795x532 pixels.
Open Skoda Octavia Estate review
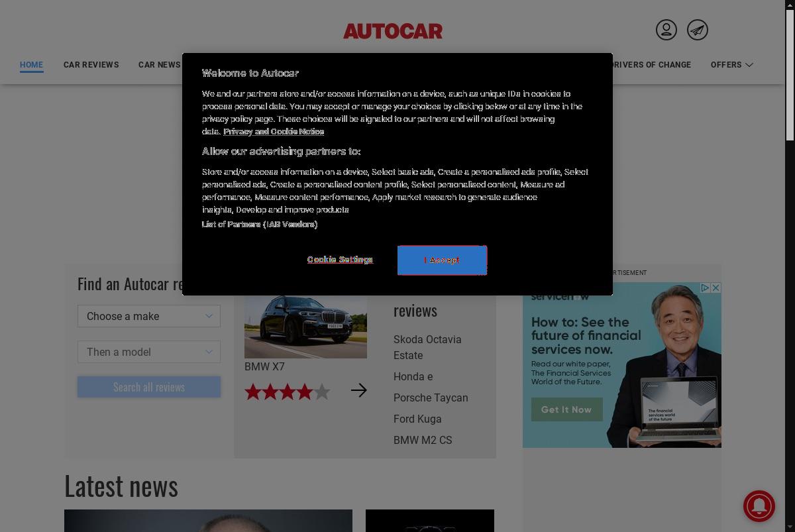(427, 347)
